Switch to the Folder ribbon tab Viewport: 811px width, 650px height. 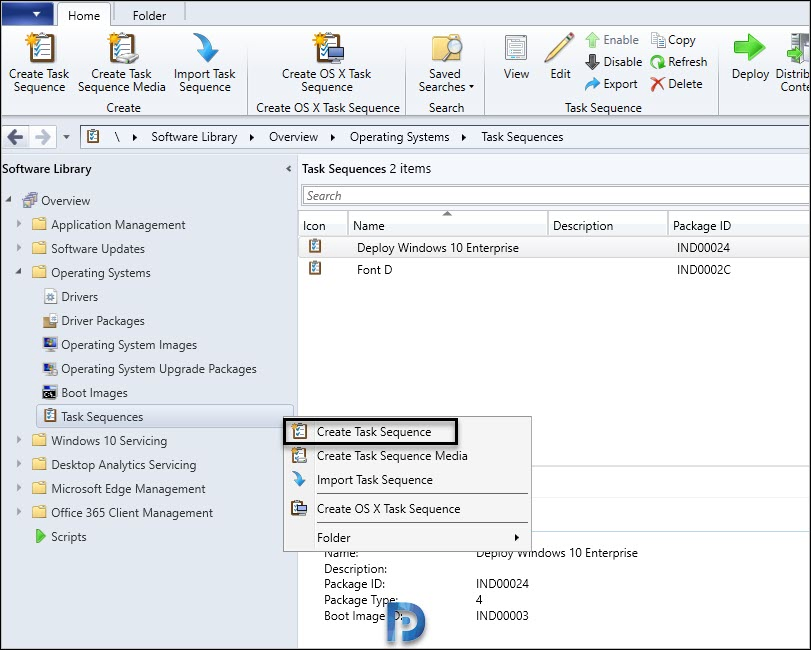click(x=149, y=16)
